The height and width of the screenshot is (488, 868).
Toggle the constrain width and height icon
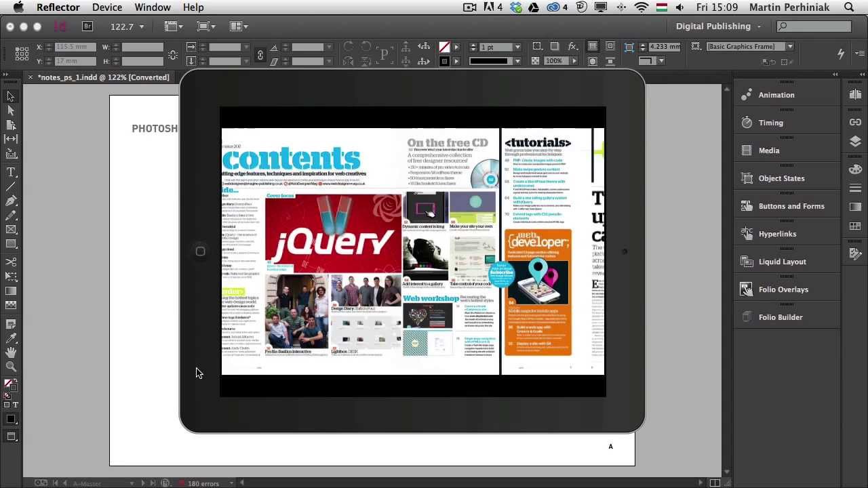(173, 54)
